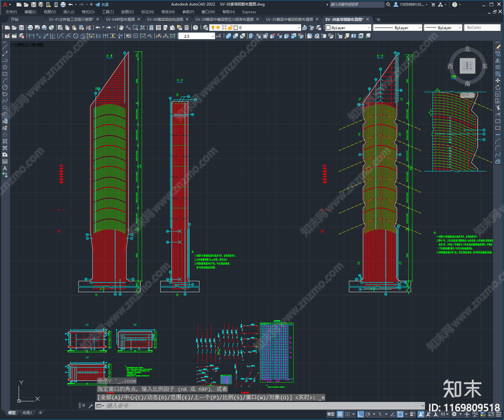Select the Linear dimension tool
Image resolution: width=504 pixels, height=420 pixels.
point(31,36)
